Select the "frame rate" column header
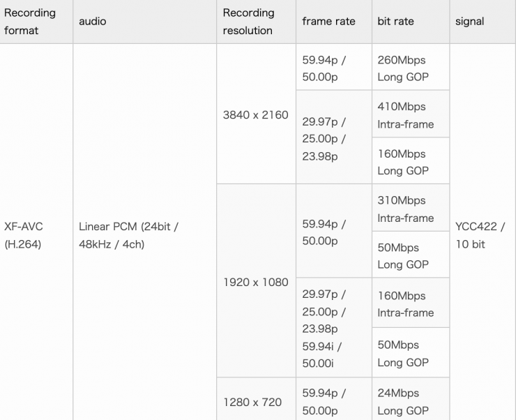516x420 pixels. pyautogui.click(x=328, y=22)
